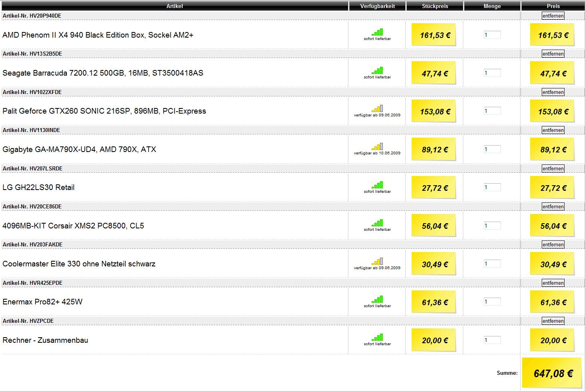Click 'Artikel-Nr. HV20P940DE' label

pyautogui.click(x=32, y=16)
